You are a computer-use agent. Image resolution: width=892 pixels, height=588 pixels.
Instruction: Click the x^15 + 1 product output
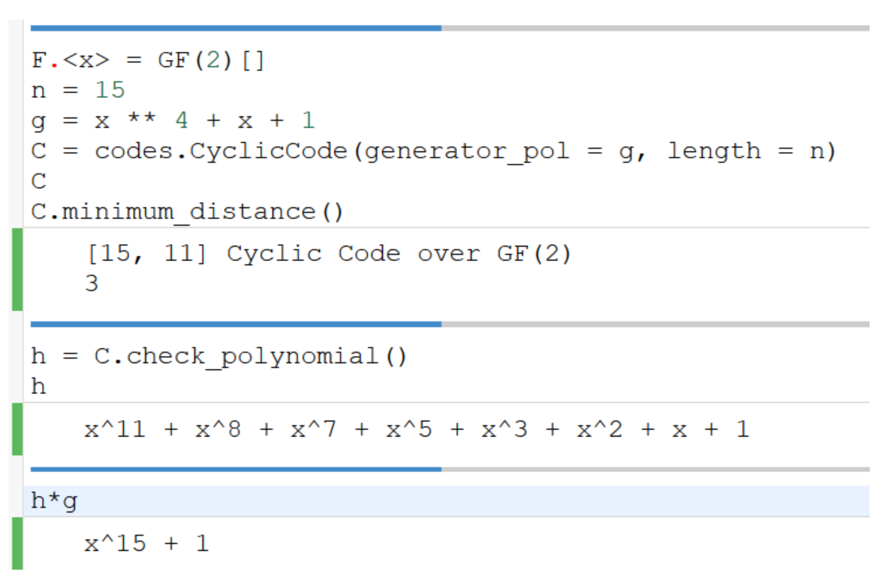(x=146, y=543)
